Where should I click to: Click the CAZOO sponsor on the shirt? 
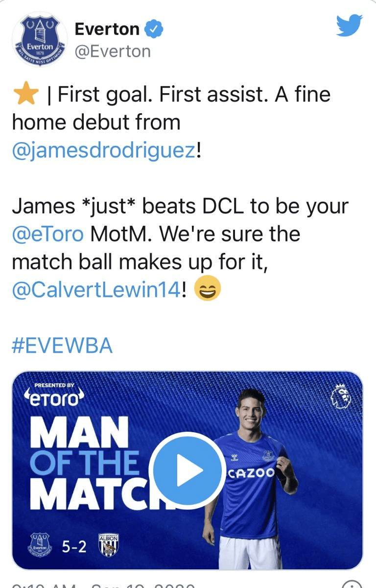(252, 473)
